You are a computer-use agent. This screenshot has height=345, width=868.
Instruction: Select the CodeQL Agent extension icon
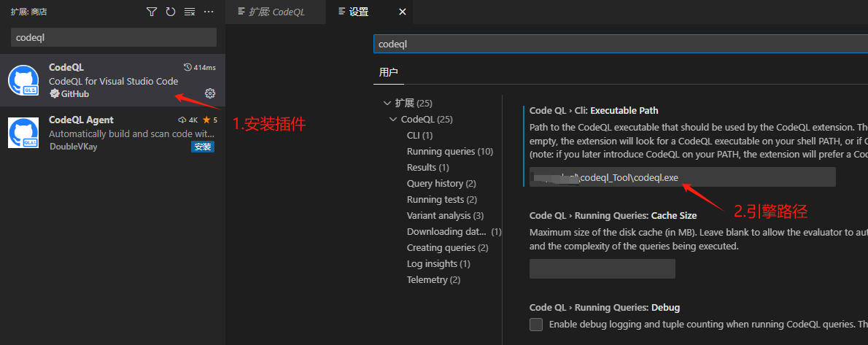point(23,132)
